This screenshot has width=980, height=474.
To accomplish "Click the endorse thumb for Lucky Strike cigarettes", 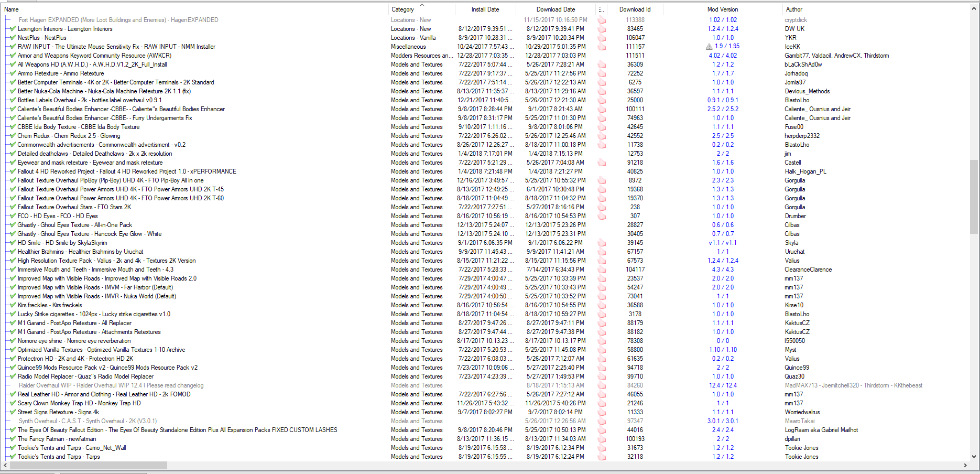I will [x=602, y=314].
